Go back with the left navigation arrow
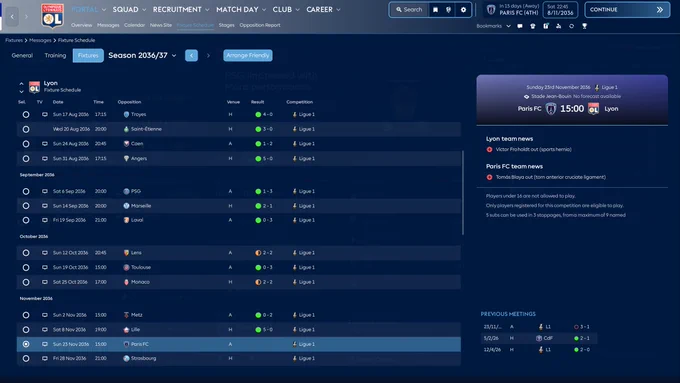 (x=12, y=16)
